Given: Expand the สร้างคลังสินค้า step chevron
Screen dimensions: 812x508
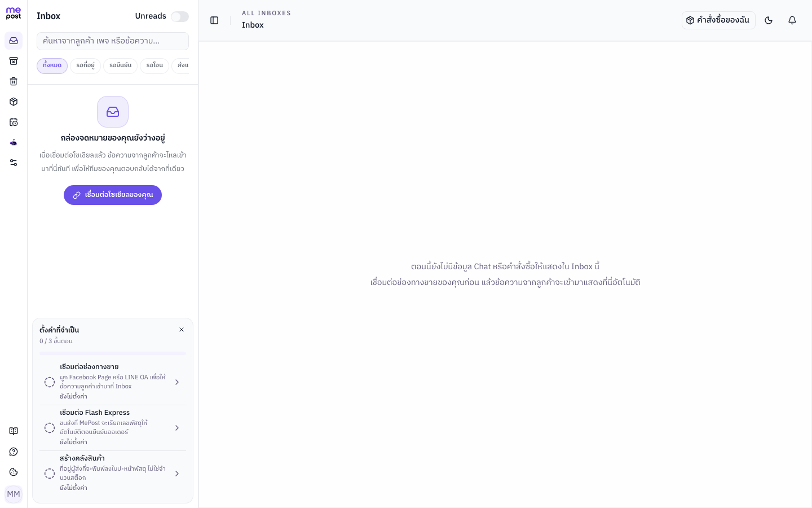Looking at the screenshot, I should [177, 474].
